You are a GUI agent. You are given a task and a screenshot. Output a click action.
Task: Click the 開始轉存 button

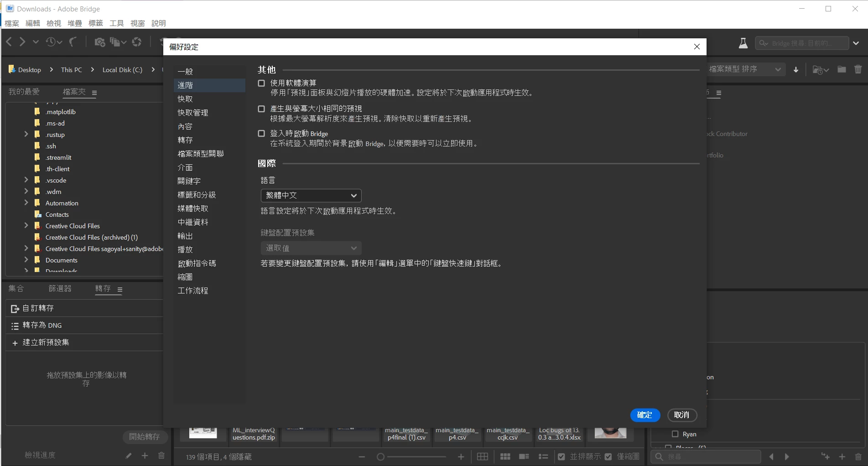pos(145,437)
